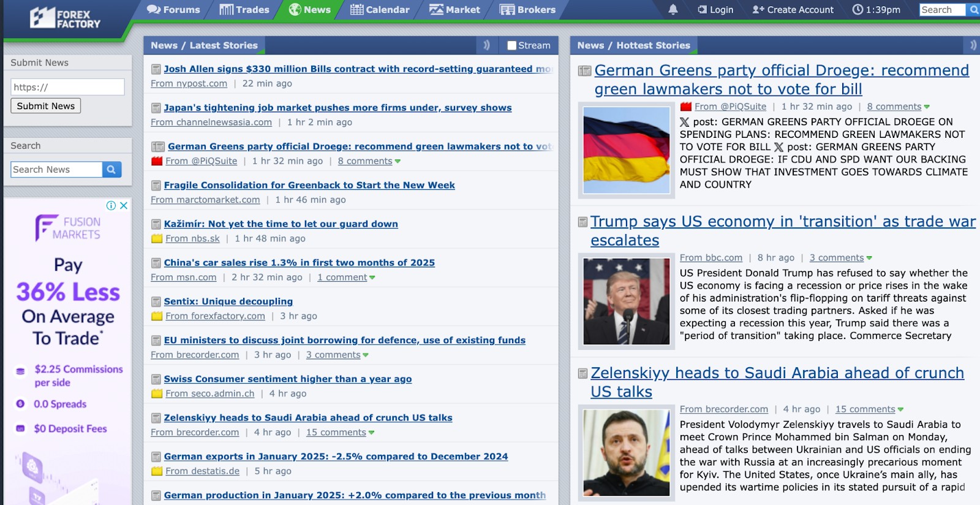
Task: Click the yellow impact folder next to From forexfactory.com
Action: coord(157,316)
